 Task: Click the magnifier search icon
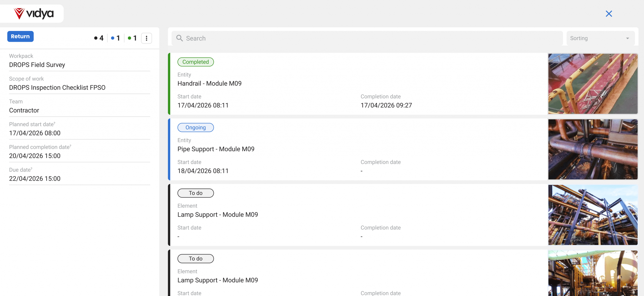click(x=179, y=38)
